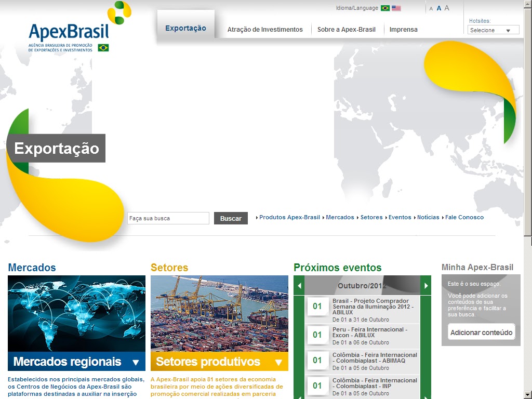The height and width of the screenshot is (399, 532).
Task: Focus the Faça sua busca search field
Action: coord(168,218)
